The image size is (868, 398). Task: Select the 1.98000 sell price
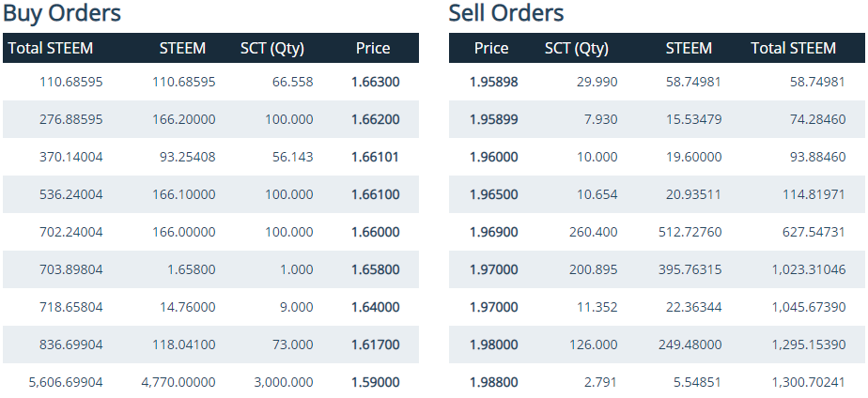tap(494, 344)
